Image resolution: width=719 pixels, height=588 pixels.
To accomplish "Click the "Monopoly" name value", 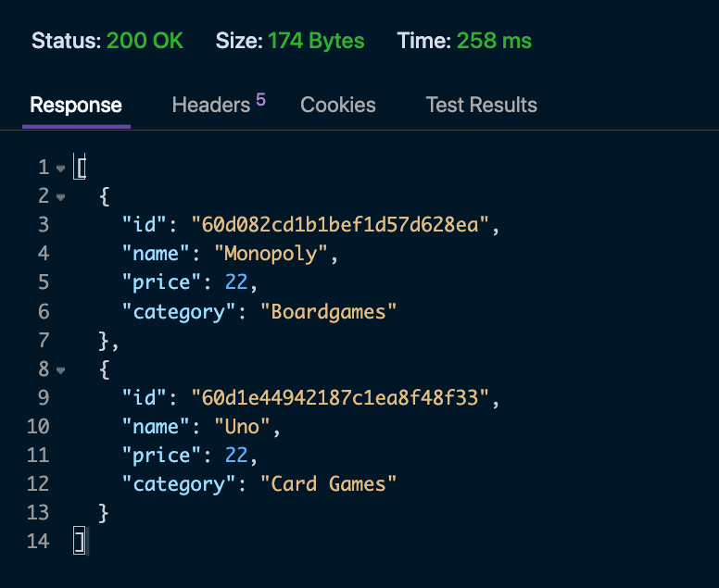I will pyautogui.click(x=271, y=254).
